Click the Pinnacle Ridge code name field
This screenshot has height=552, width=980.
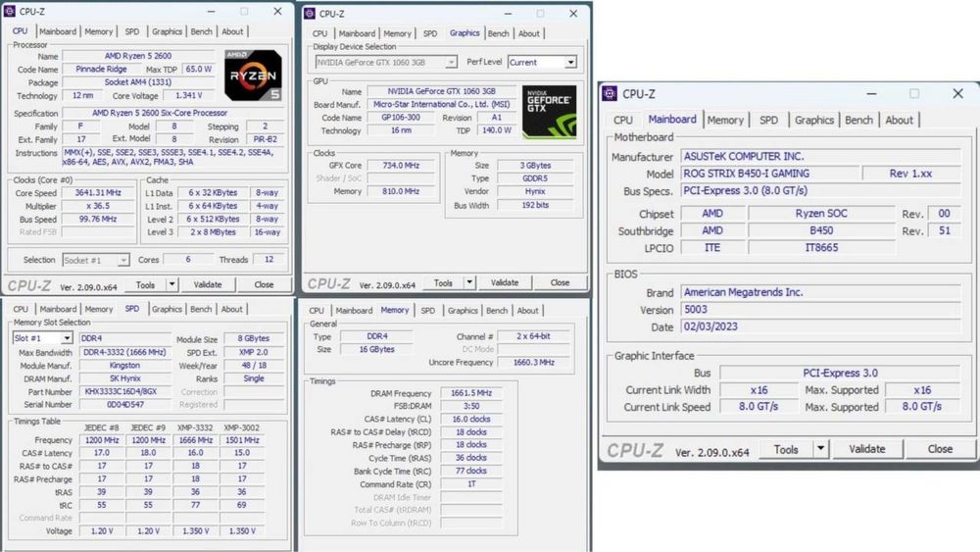point(101,70)
